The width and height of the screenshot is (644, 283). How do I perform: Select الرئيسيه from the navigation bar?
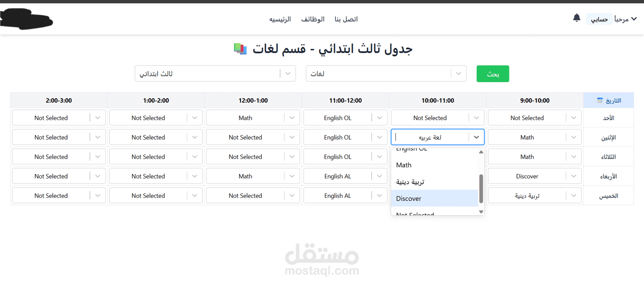[x=280, y=19]
